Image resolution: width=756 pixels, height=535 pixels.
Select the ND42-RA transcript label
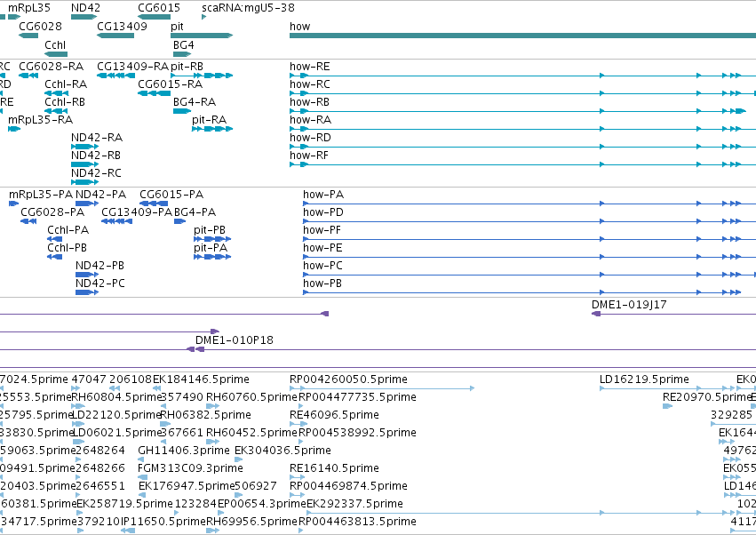[x=97, y=138]
